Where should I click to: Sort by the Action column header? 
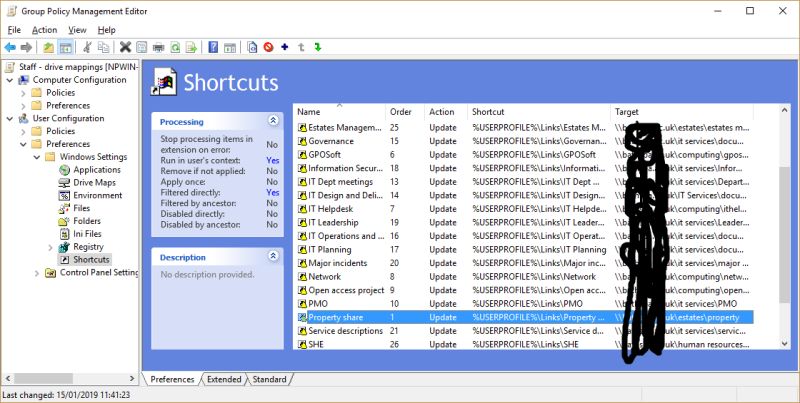(446, 112)
